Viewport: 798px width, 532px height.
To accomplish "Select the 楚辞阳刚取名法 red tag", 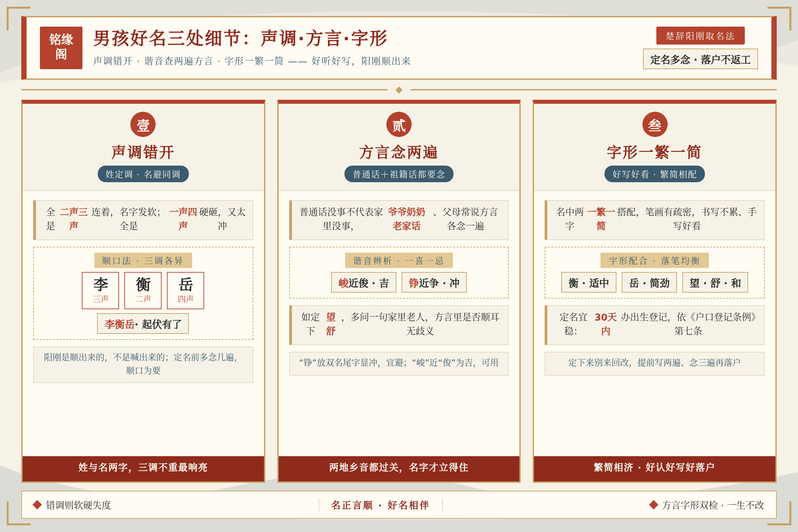I will tap(700, 36).
